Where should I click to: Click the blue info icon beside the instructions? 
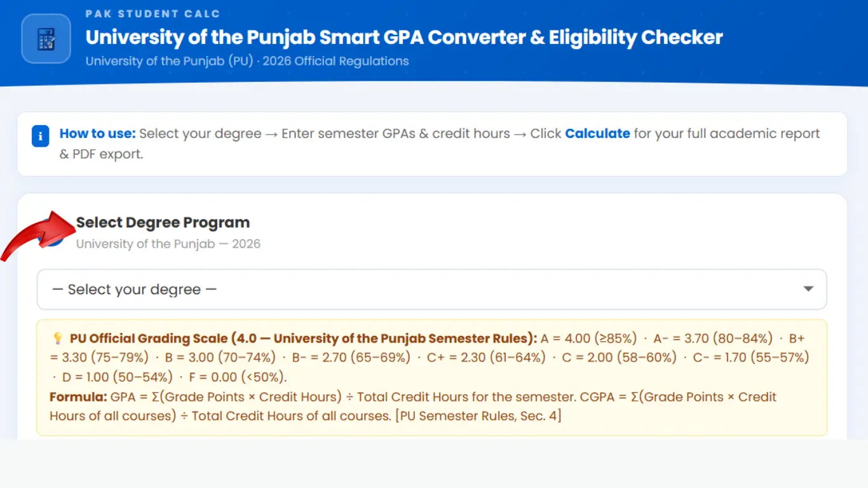(x=40, y=135)
